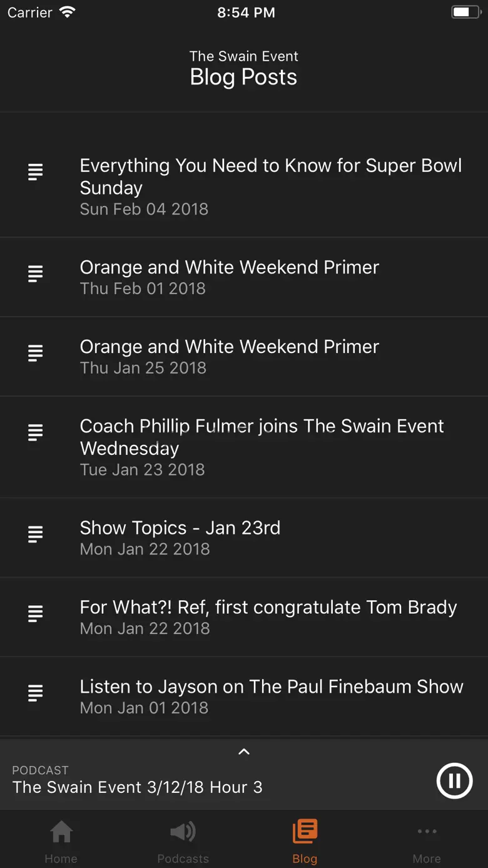Open the now-playing podcast title The Swain Event 3/12/18 Hour 3

tap(138, 787)
